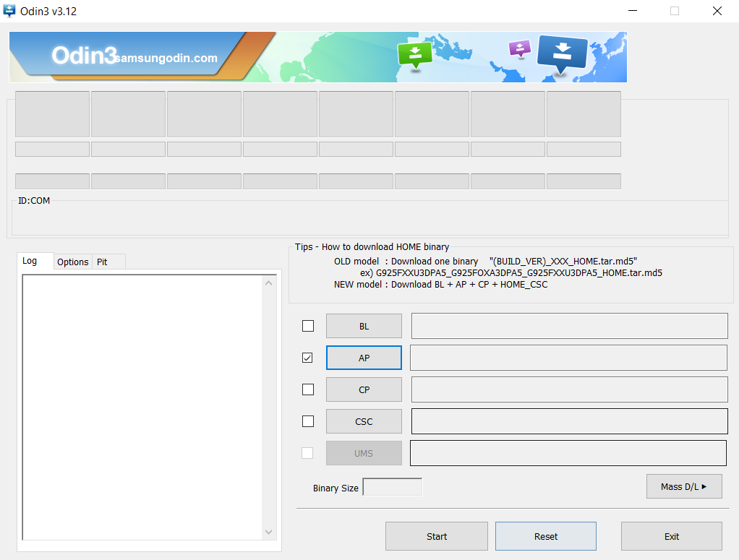Viewport: 739px width, 560px height.
Task: Click the AP file button
Action: pyautogui.click(x=364, y=358)
